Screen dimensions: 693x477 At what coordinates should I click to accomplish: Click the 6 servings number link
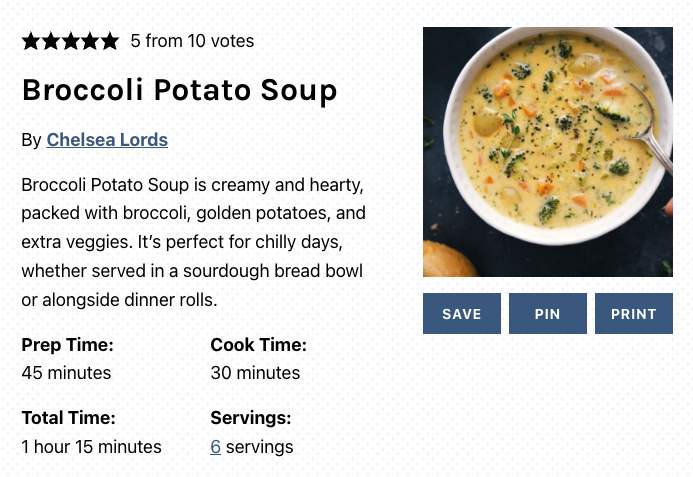215,447
